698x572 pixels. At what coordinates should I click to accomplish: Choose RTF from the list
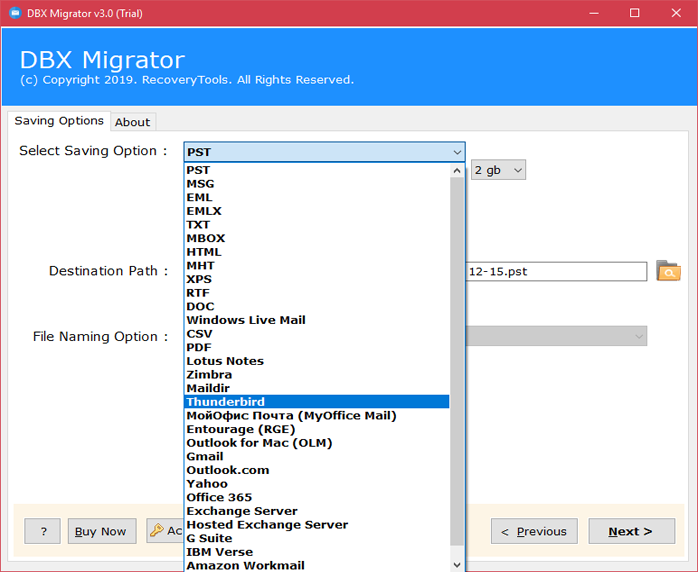pos(317,293)
